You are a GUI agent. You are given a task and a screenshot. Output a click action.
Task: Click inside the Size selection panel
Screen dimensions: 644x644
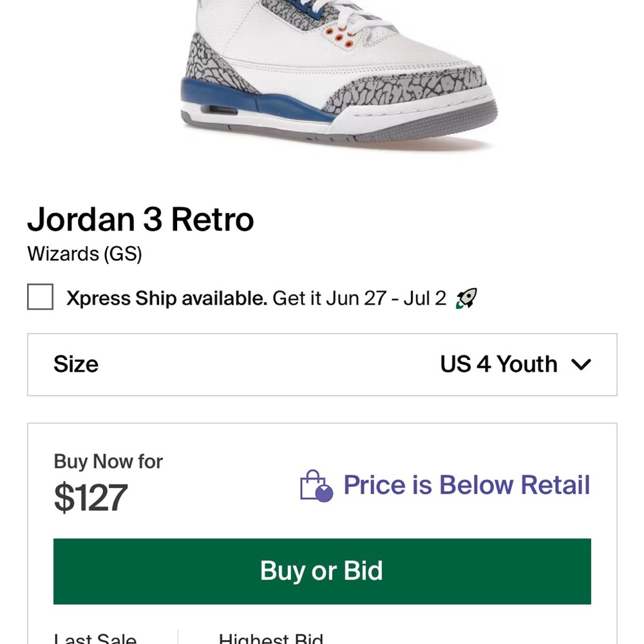point(322,365)
